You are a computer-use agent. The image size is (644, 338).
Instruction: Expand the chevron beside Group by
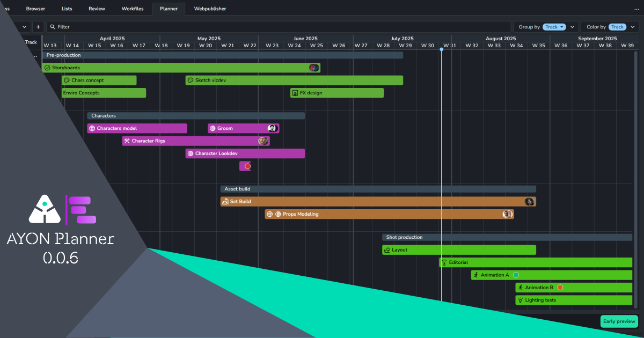(573, 27)
